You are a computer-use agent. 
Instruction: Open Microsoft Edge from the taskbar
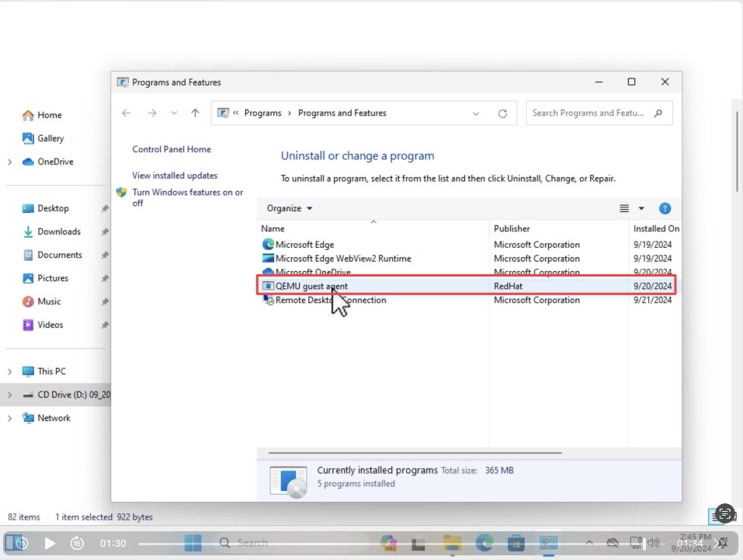tap(484, 543)
